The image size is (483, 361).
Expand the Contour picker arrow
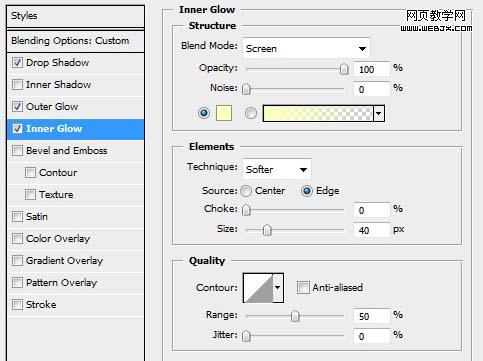278,288
